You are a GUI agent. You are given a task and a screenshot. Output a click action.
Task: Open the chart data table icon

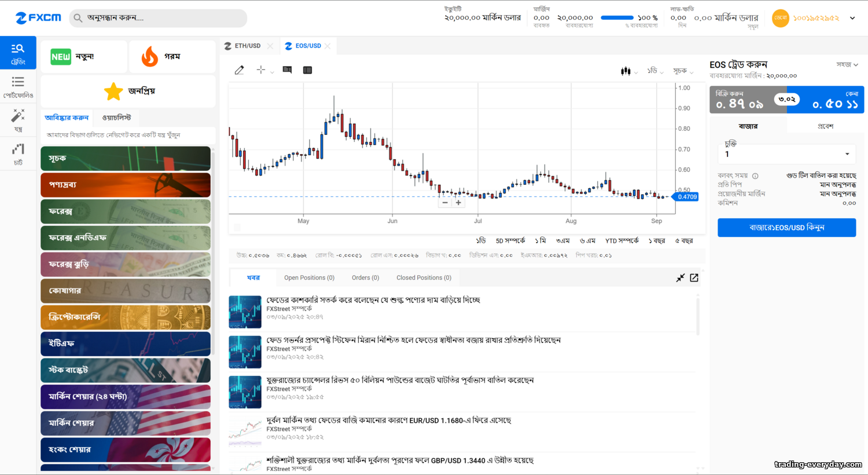pyautogui.click(x=307, y=70)
